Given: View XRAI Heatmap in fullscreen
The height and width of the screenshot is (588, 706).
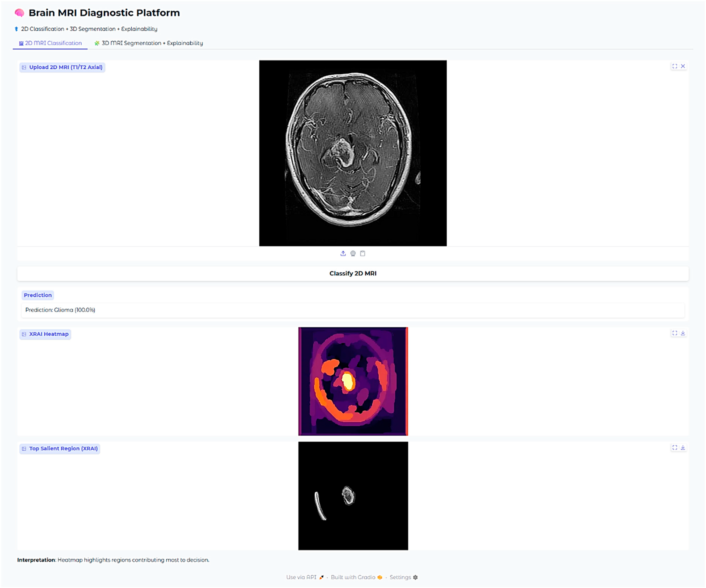Looking at the screenshot, I should [674, 333].
